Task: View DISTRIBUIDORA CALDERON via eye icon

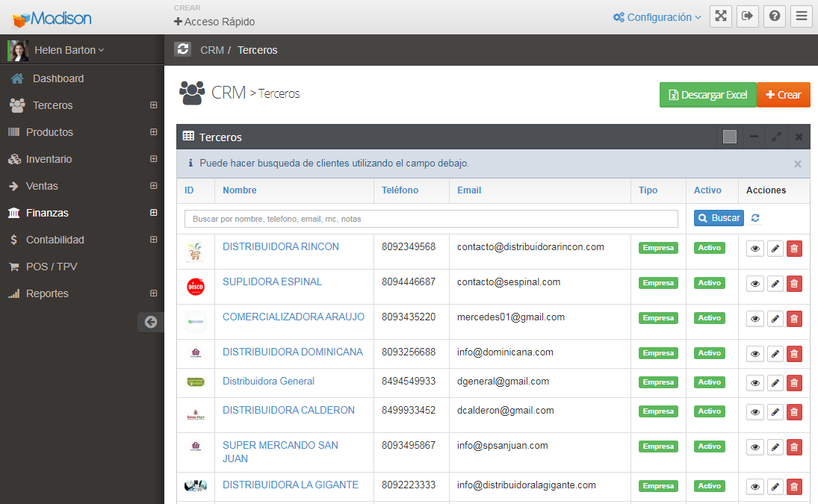Action: 755,411
